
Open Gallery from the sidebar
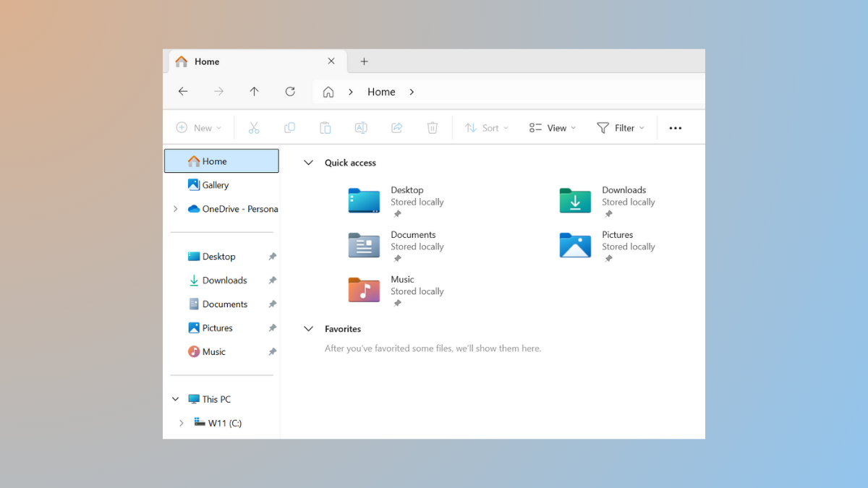[215, 184]
